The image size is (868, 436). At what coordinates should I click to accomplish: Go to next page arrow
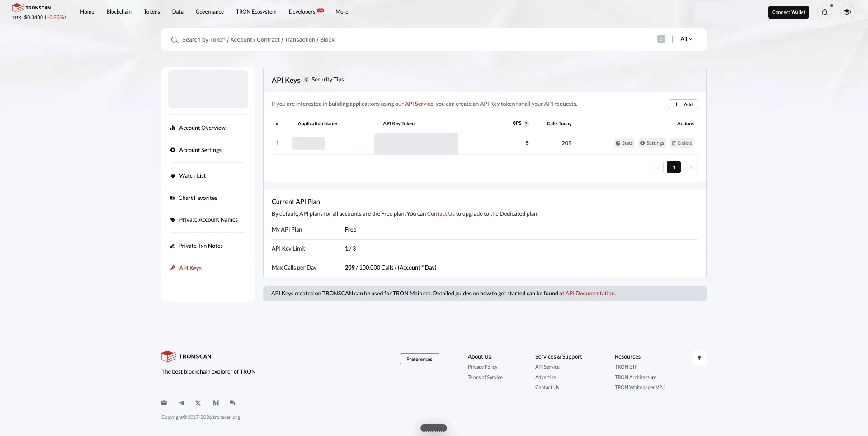point(691,167)
